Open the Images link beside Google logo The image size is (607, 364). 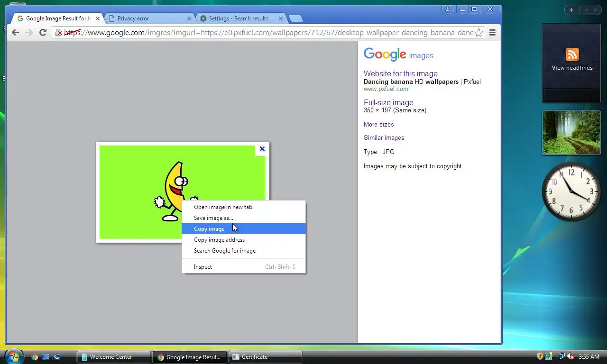[421, 56]
